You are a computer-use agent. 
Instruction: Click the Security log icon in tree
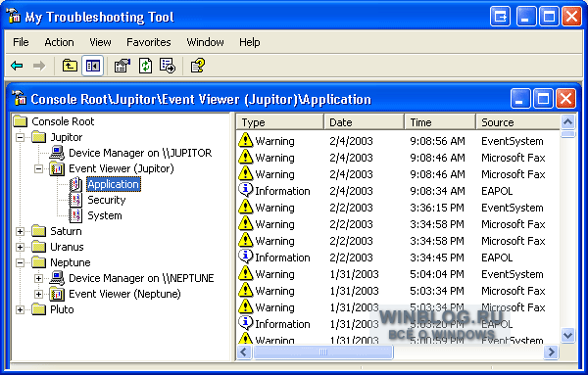coord(75,200)
